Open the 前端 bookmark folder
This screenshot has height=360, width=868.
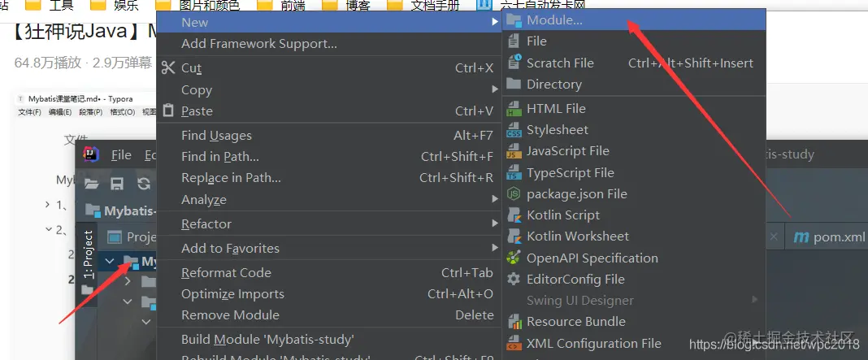tap(282, 6)
